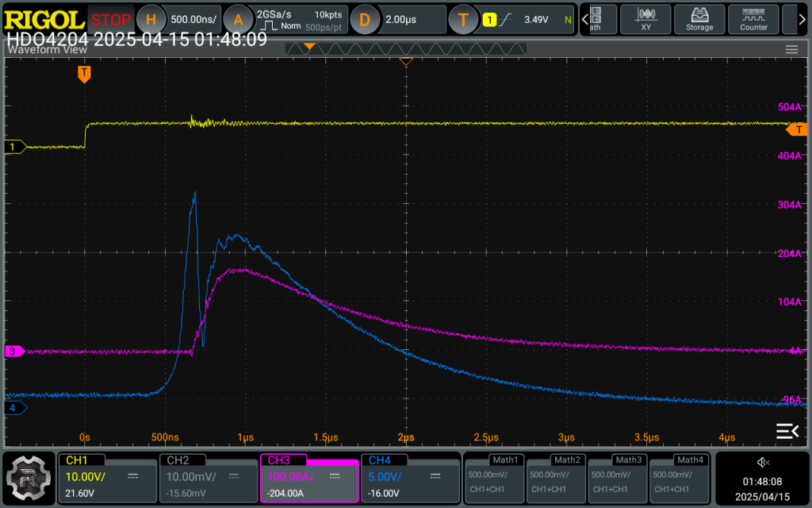Click CH1 offset value 21.60V
The width and height of the screenshot is (812, 508).
pyautogui.click(x=80, y=494)
